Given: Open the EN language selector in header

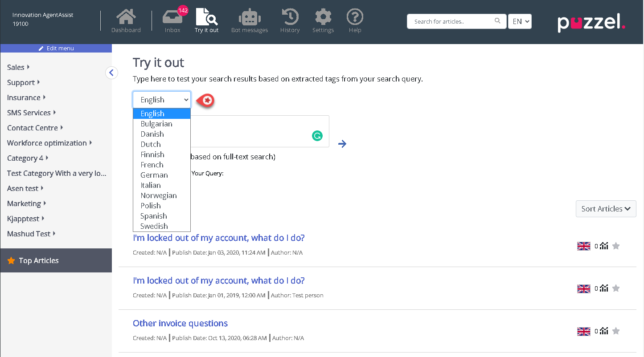Looking at the screenshot, I should [x=520, y=21].
